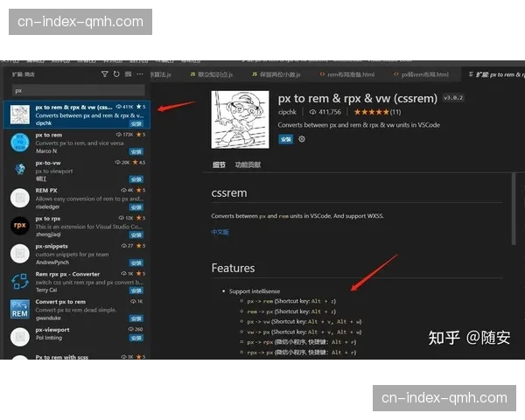Viewport: 525px width, 420px height.
Task: Click the cssrem extension cartoon logo
Action: click(240, 119)
